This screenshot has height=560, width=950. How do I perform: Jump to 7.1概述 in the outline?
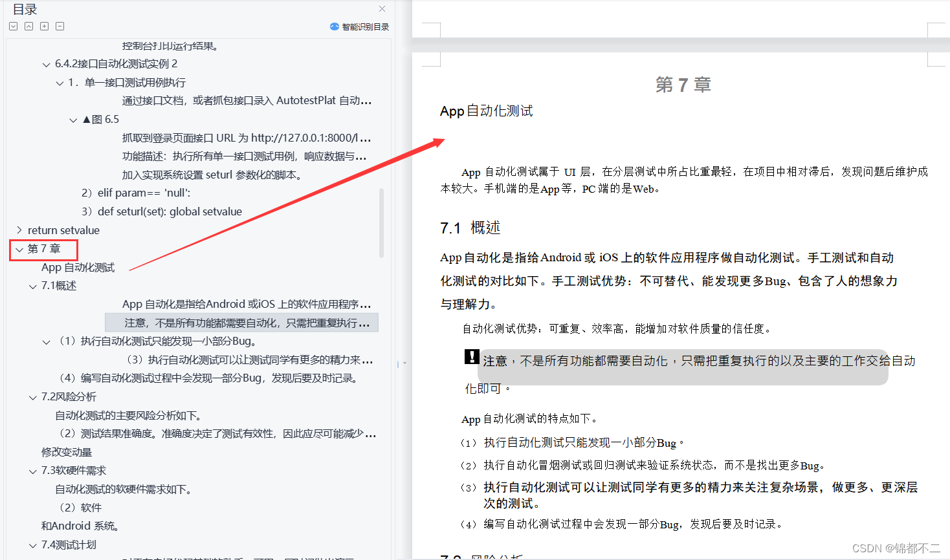[x=59, y=286]
